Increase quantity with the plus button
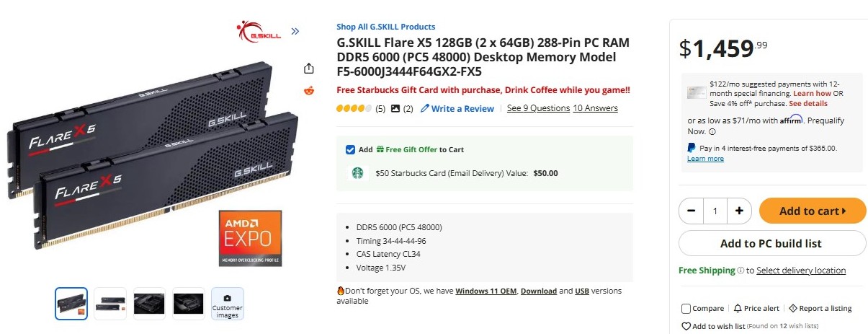This screenshot has height=334, width=868. pos(739,211)
